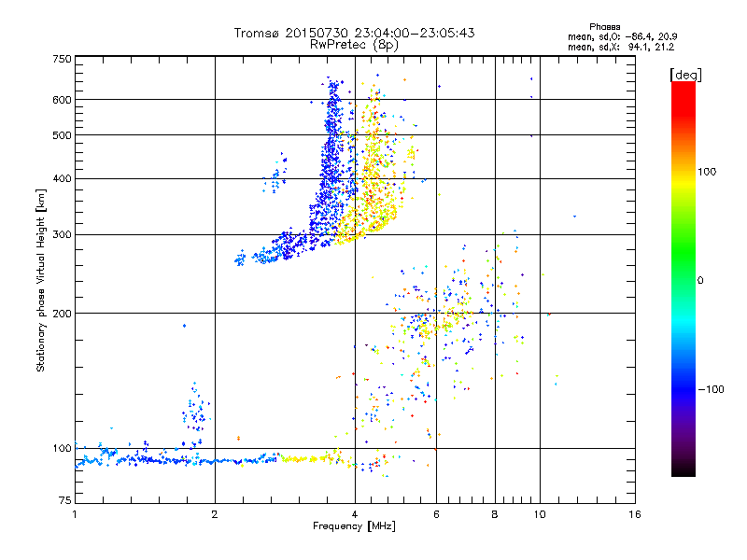747x560 pixels.
Task: Click the x-axis tick label '2'
Action: (215, 514)
